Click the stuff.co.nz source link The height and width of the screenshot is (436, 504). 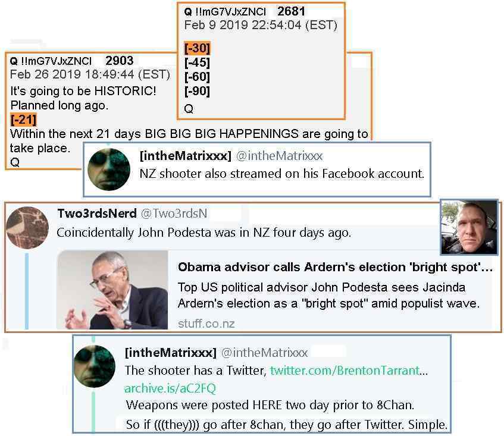(x=206, y=324)
